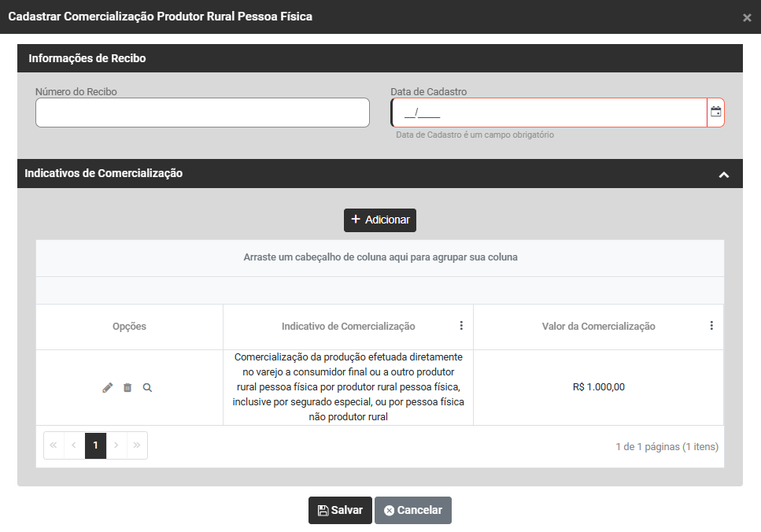Viewport: 761px width, 532px height.
Task: Go to the next page of results
Action: pyautogui.click(x=116, y=445)
